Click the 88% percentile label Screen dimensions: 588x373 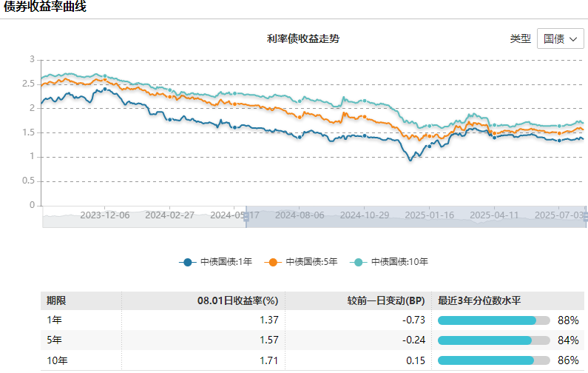(568, 320)
